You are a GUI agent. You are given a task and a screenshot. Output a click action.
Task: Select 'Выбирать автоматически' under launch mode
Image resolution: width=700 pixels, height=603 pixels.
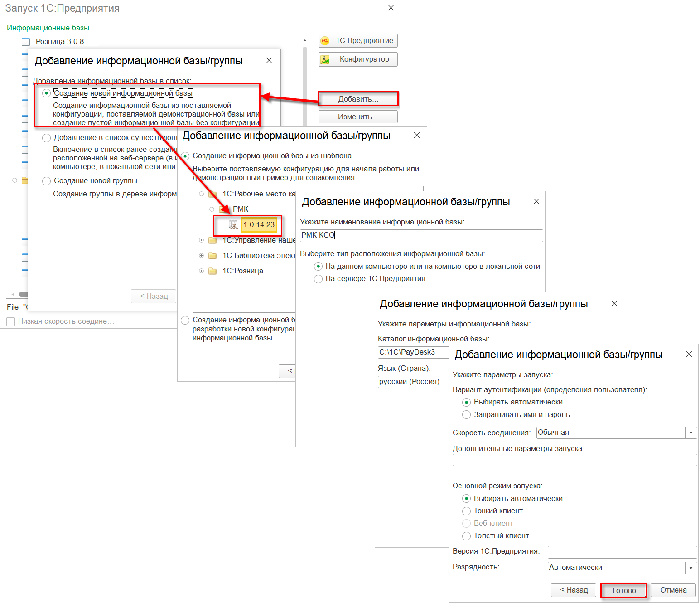[466, 499]
